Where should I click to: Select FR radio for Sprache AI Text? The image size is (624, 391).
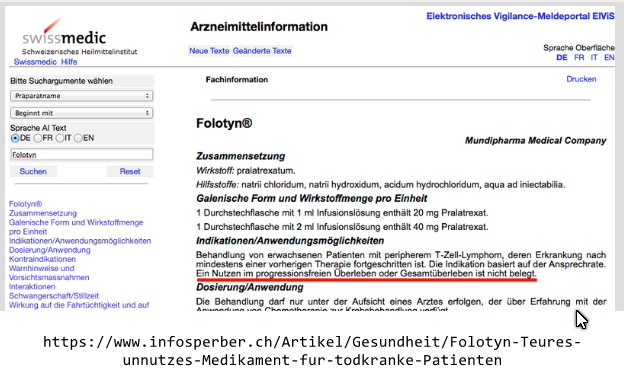38,138
